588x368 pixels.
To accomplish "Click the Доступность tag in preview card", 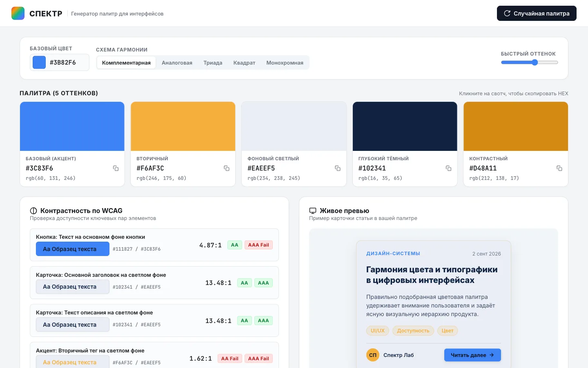I will point(413,331).
